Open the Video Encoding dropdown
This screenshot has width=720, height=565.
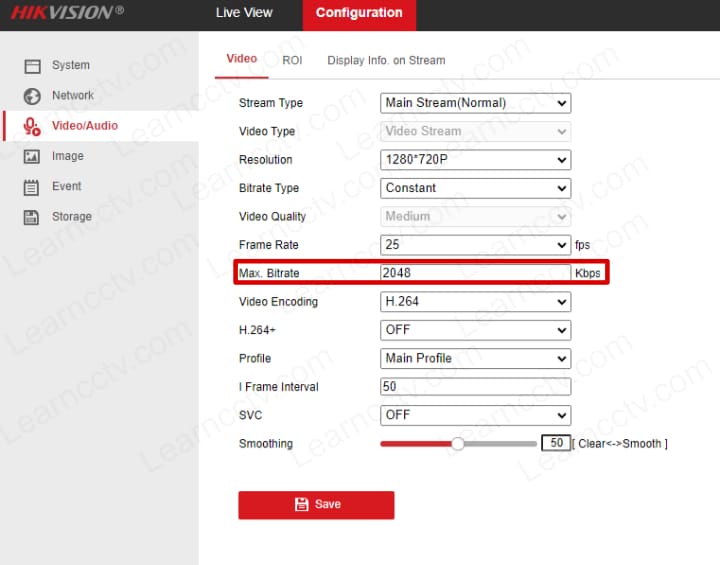475,302
